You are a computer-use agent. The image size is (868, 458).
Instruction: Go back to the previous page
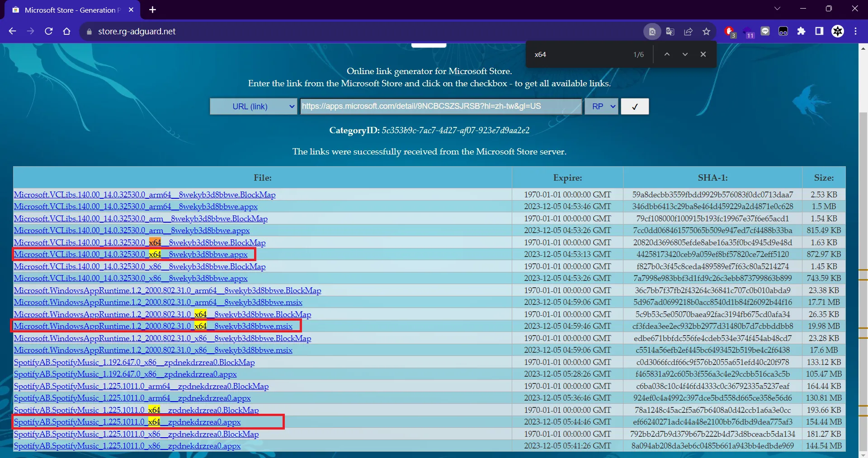pos(13,31)
